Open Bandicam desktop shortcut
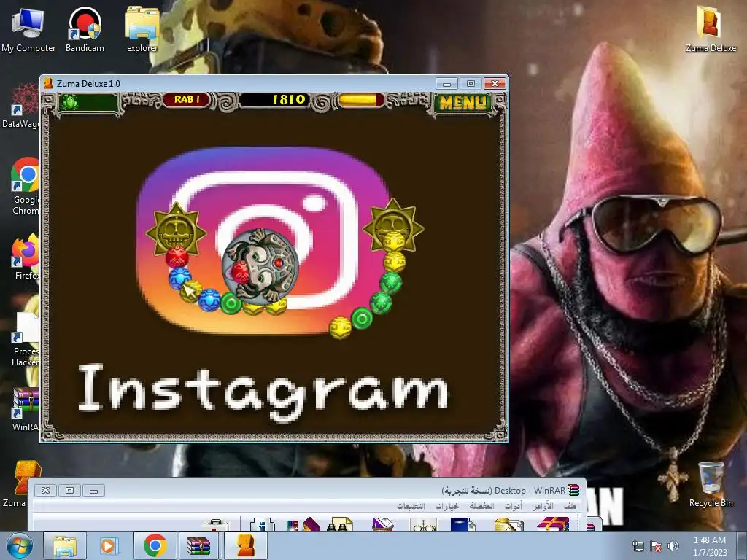Image resolution: width=747 pixels, height=560 pixels. coord(85,30)
